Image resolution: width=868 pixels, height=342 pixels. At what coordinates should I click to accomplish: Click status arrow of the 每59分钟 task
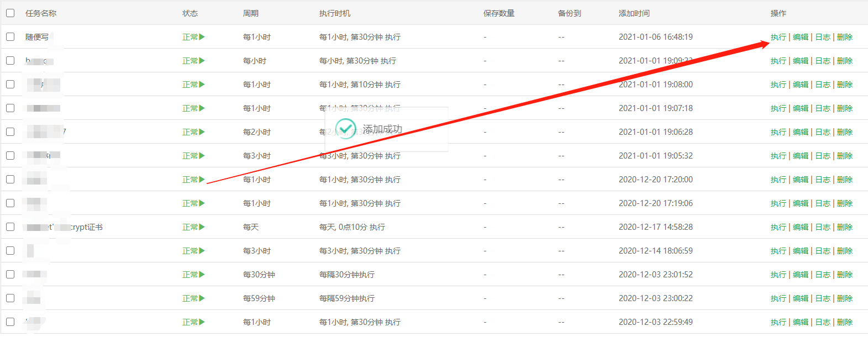pyautogui.click(x=202, y=298)
